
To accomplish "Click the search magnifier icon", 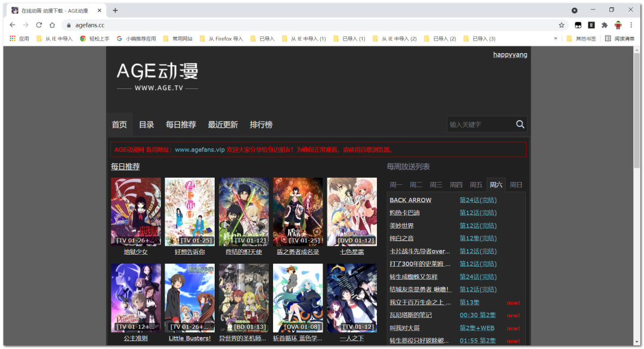I will [520, 124].
